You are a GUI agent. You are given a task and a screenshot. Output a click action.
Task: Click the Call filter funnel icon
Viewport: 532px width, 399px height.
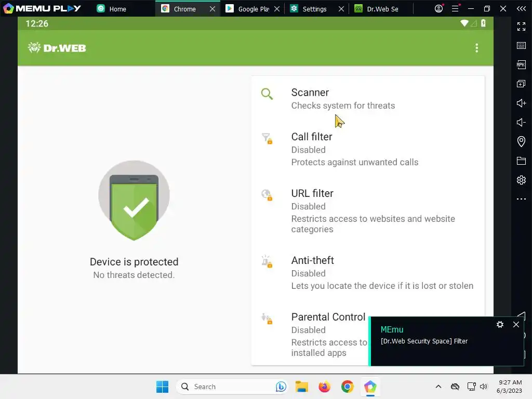267,138
